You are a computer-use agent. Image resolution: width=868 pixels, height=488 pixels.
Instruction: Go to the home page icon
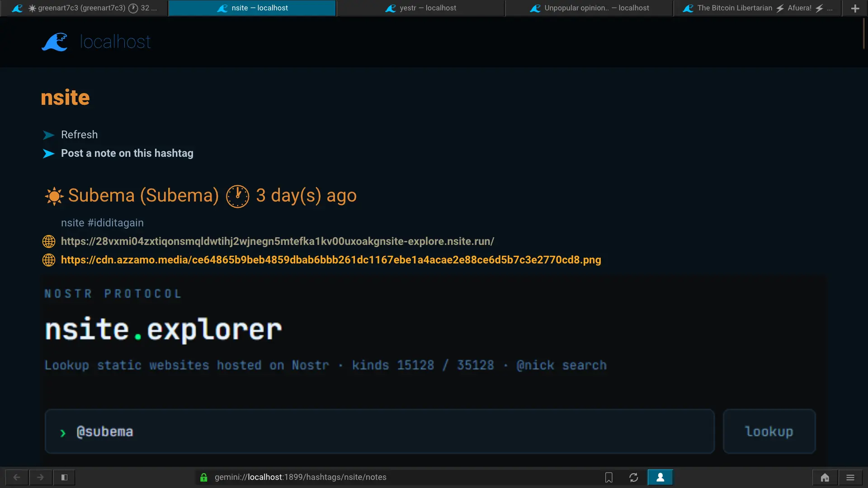click(x=825, y=477)
